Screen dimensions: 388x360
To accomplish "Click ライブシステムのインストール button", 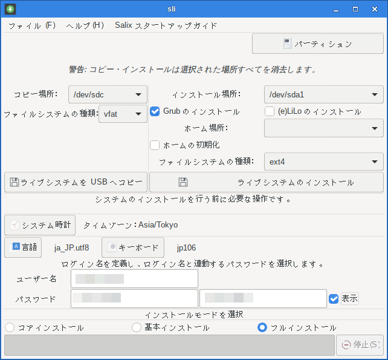I will click(266, 182).
